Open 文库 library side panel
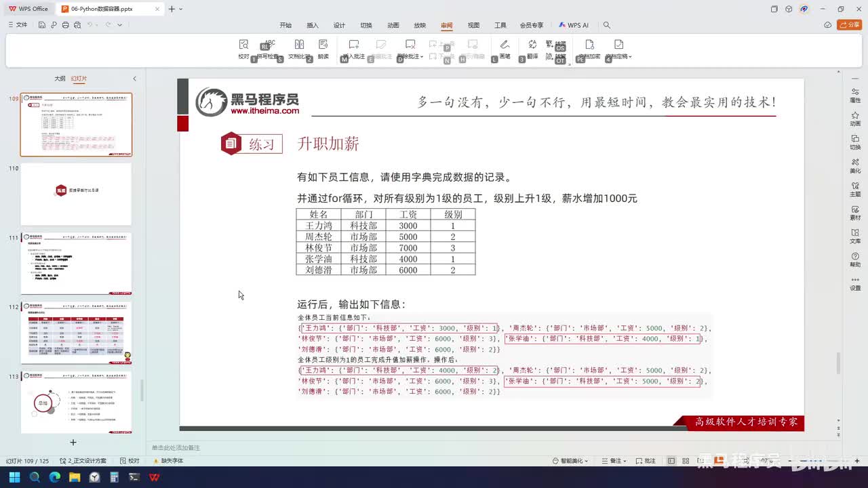The width and height of the screenshot is (868, 488). click(x=855, y=236)
